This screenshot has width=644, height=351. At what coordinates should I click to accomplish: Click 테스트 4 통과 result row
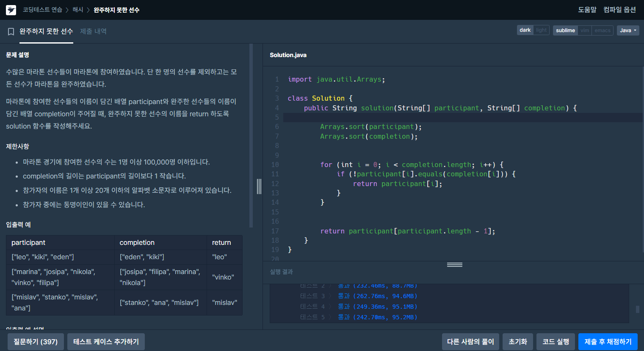pyautogui.click(x=359, y=307)
